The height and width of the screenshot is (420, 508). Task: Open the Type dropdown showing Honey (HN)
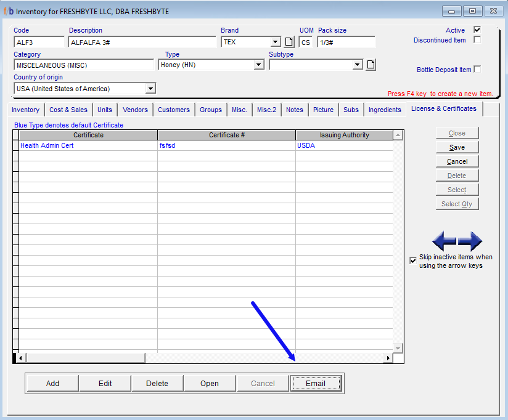coord(258,65)
